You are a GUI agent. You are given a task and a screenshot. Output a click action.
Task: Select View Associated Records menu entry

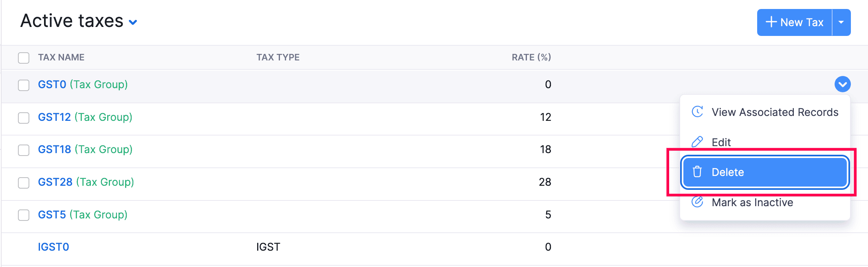(775, 112)
